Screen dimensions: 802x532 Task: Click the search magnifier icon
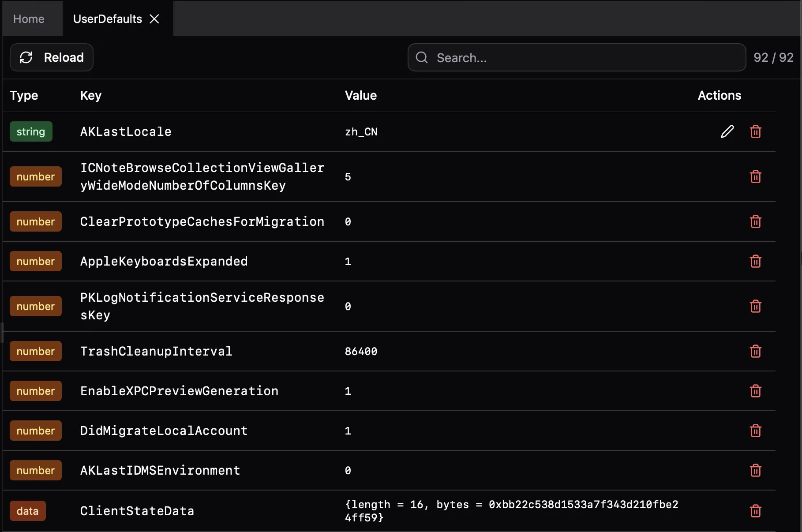[421, 58]
